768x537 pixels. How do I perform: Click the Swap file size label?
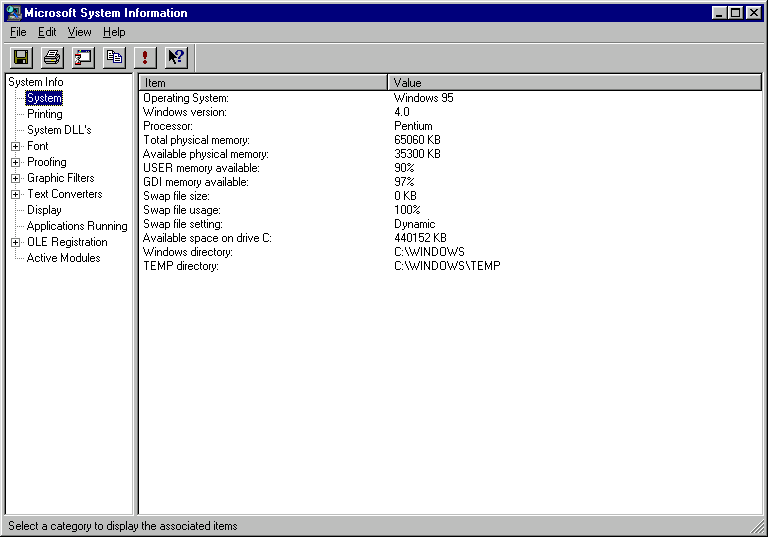(x=176, y=196)
